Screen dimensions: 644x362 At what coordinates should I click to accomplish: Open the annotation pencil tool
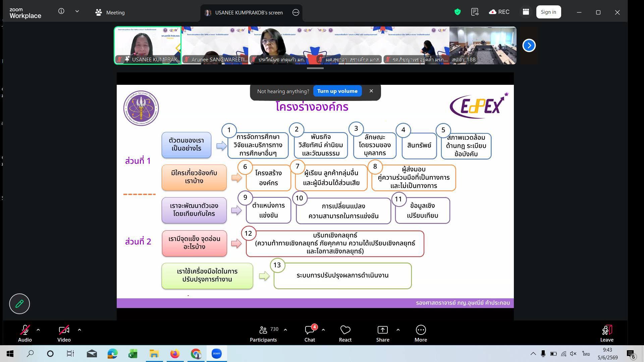[x=19, y=304]
